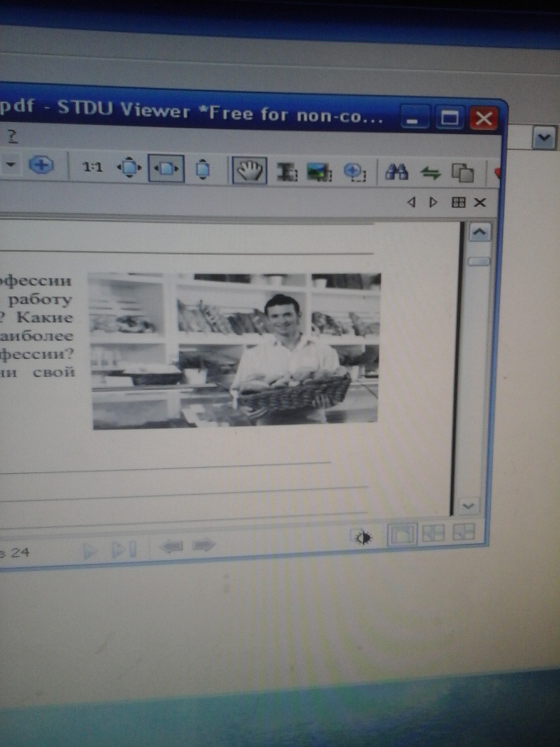Viewport: 560px width, 747px height.
Task: Jump to last page in status bar
Action: (x=123, y=550)
